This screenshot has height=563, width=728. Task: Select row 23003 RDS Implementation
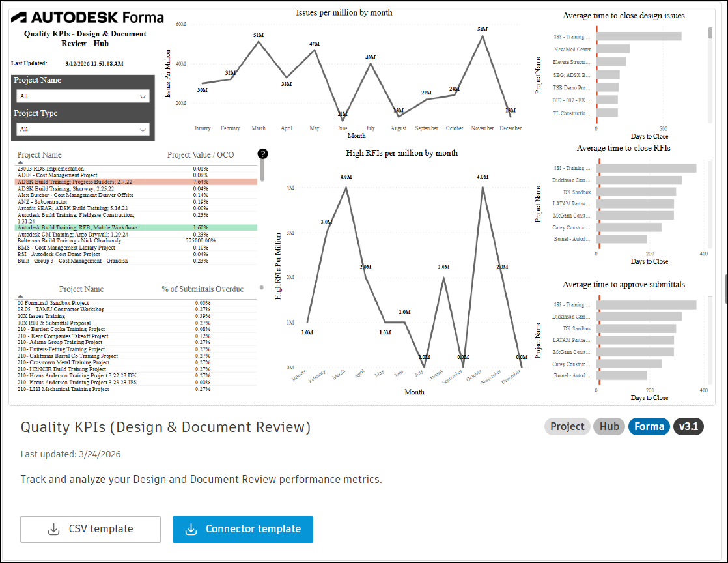[x=136, y=169]
